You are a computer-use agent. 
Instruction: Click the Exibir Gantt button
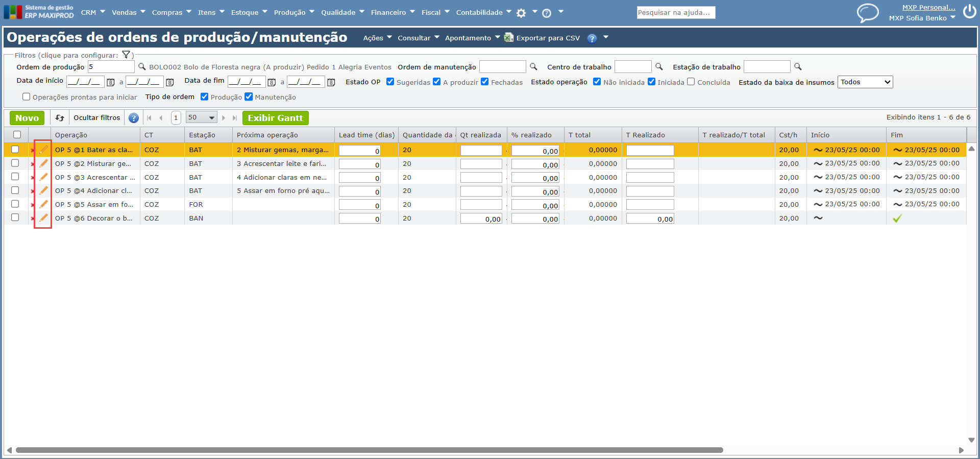pyautogui.click(x=275, y=118)
